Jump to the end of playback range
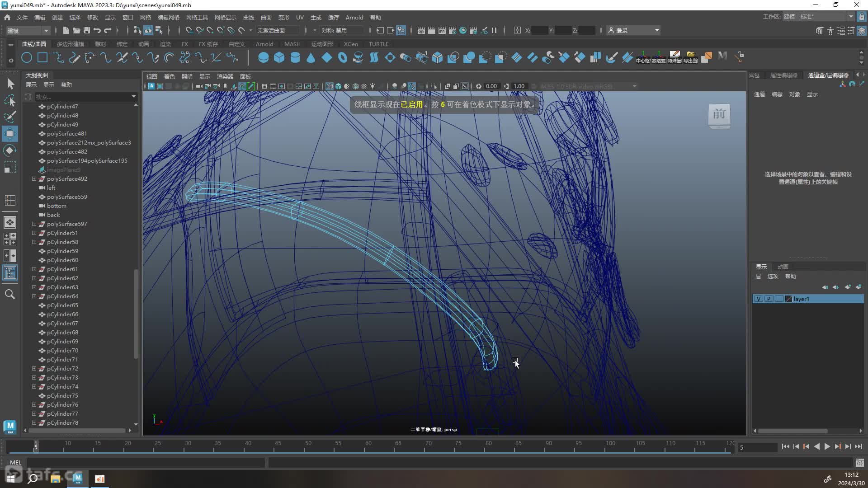This screenshot has width=868, height=488. [859, 446]
